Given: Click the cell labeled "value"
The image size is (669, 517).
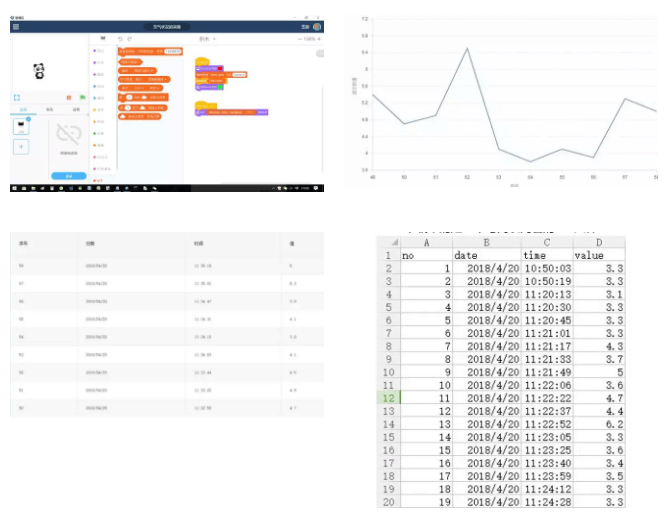Looking at the screenshot, I should point(599,256).
